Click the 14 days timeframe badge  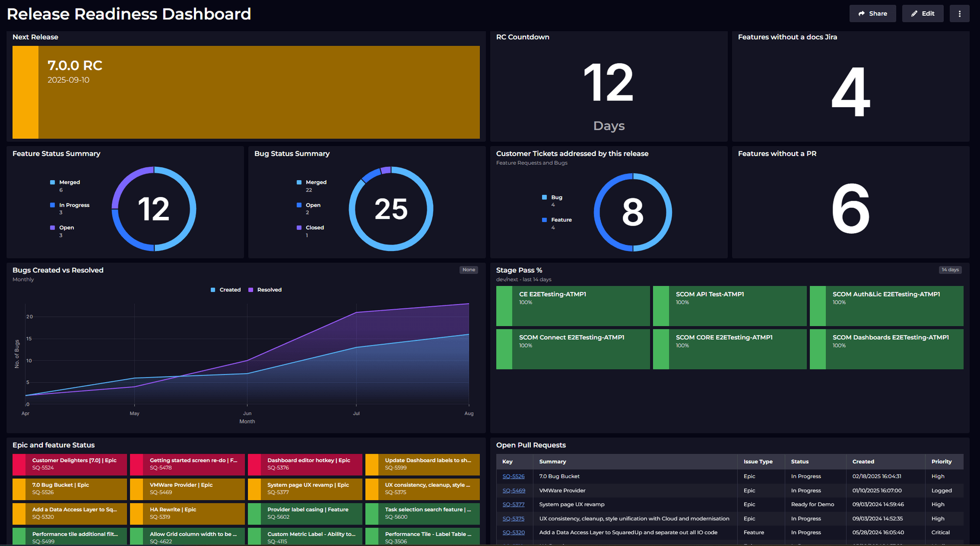pos(950,270)
